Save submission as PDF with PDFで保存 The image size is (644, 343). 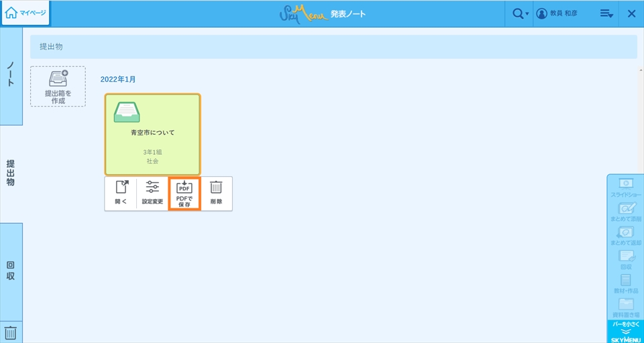[184, 194]
